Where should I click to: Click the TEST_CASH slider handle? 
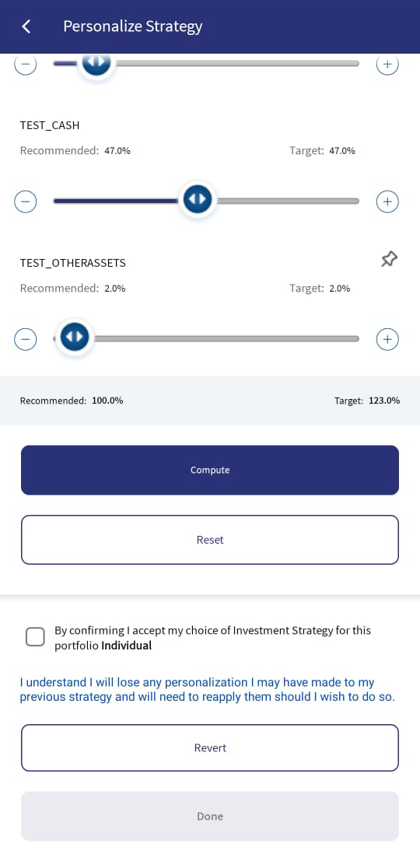click(x=198, y=199)
